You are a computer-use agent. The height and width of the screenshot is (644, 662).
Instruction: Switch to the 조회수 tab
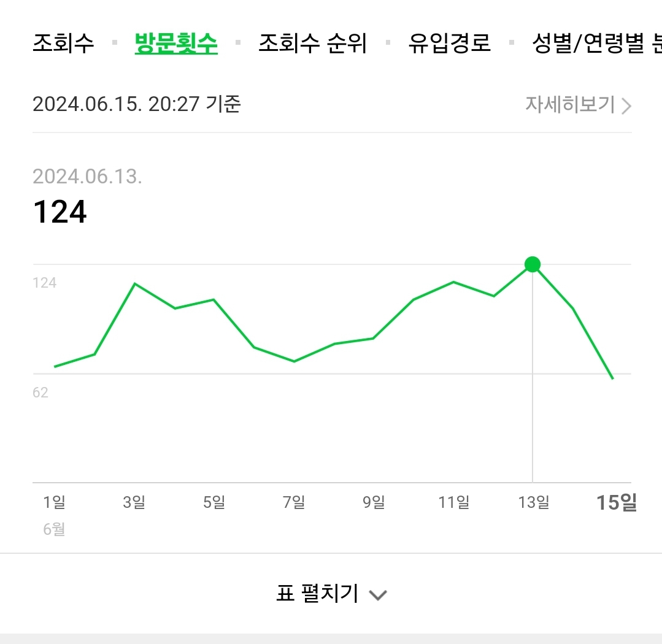(x=63, y=43)
